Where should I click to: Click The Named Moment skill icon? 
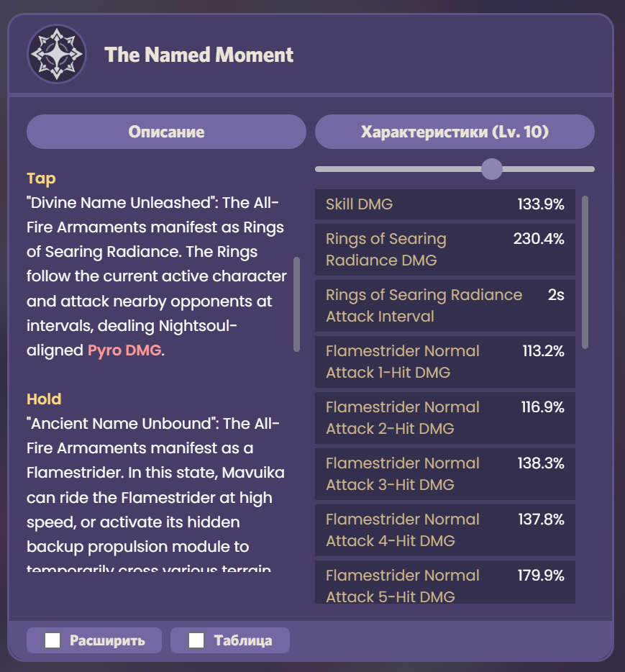[x=57, y=54]
